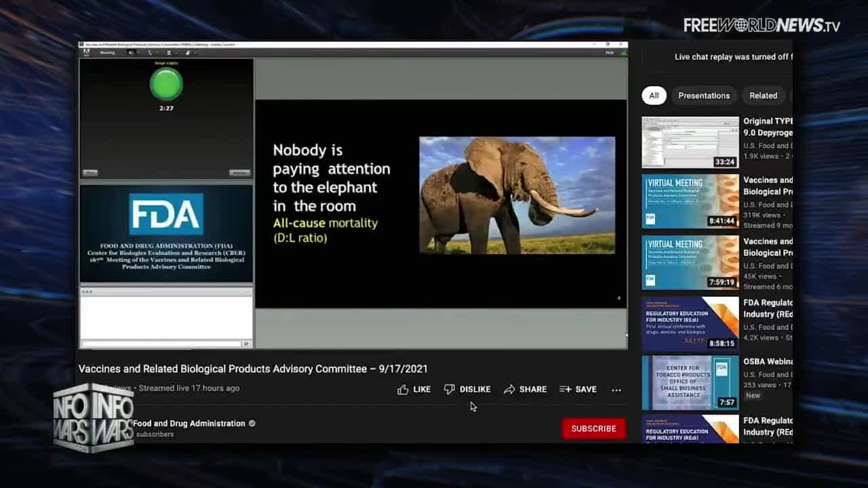The image size is (868, 488).
Task: Click the send message icon in chat pod
Action: pyautogui.click(x=246, y=344)
